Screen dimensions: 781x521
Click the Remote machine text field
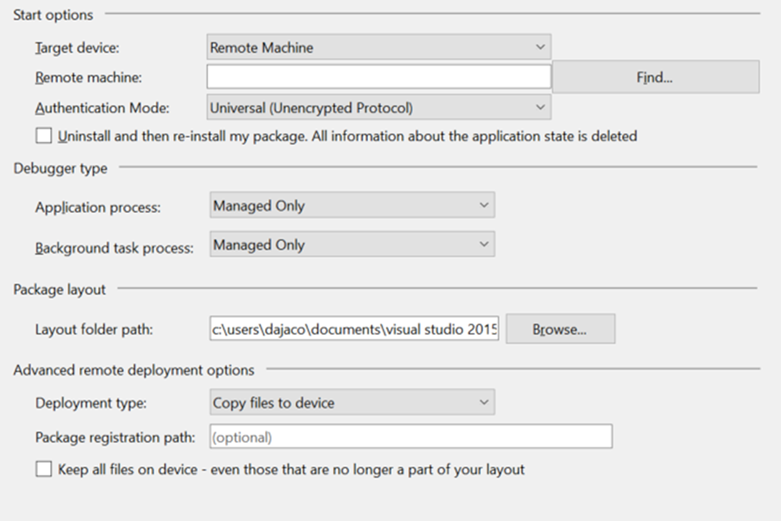[x=378, y=77]
